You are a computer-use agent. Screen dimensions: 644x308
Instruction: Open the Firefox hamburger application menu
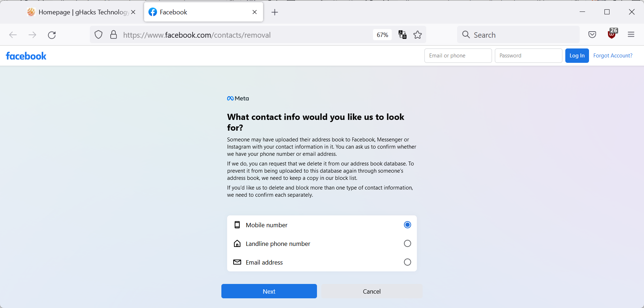(631, 34)
